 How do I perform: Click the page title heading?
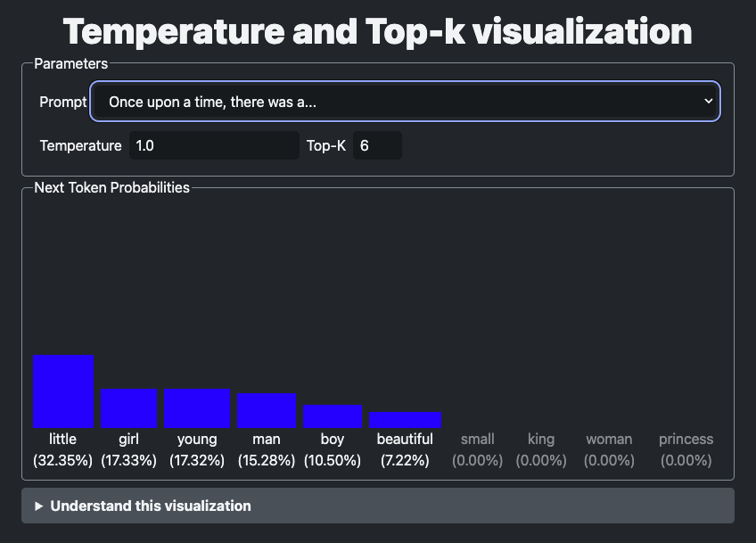click(378, 31)
